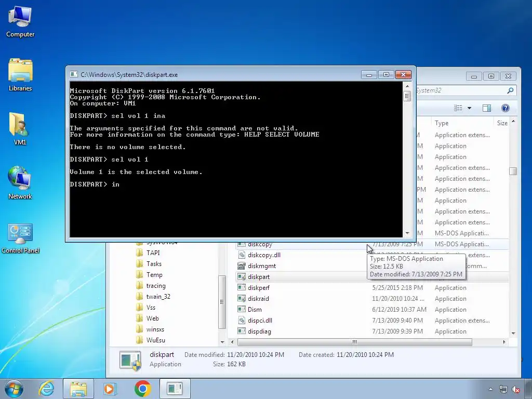Click the console vertical scrollbar up arrow

(x=407, y=86)
